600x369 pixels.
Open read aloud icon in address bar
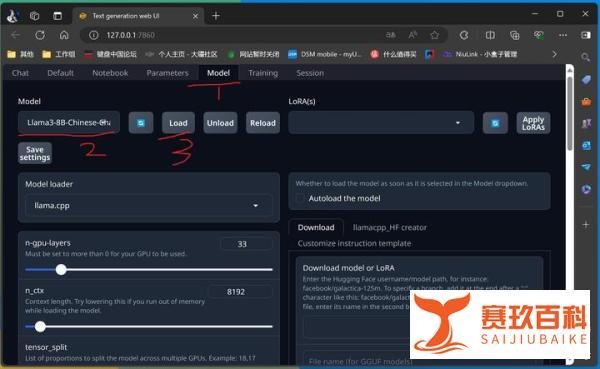(412, 35)
